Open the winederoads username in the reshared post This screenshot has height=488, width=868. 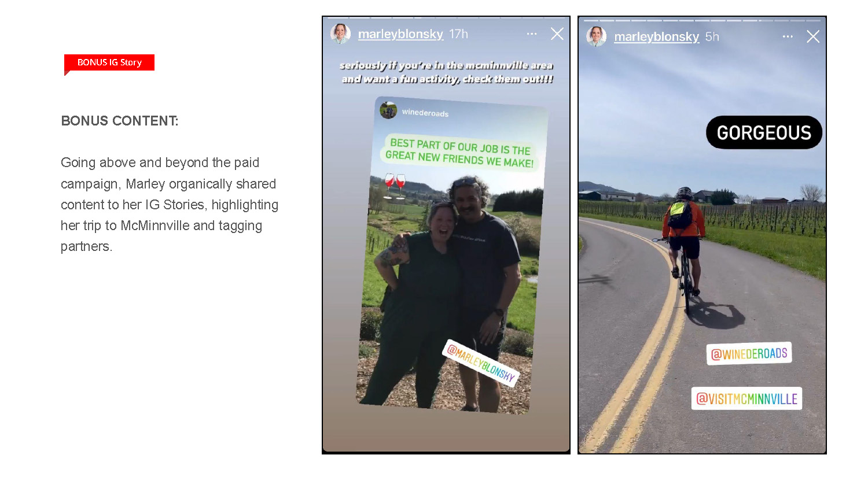pos(425,113)
